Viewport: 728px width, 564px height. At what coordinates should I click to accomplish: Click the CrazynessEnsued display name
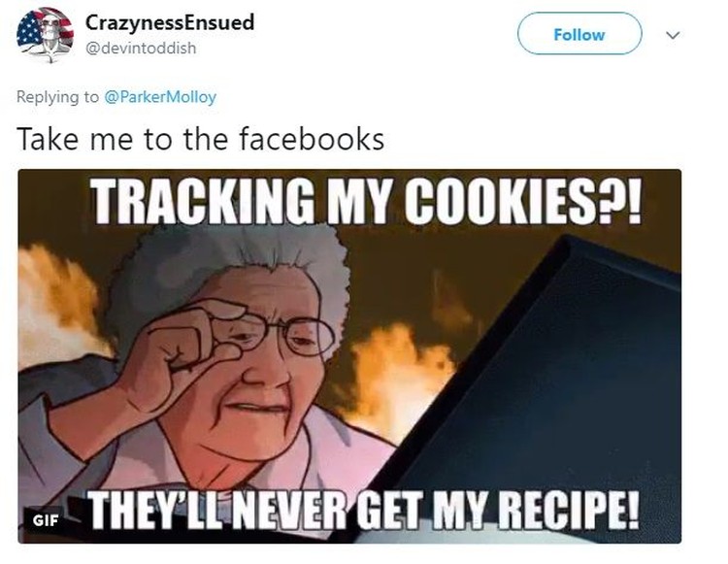(x=170, y=22)
